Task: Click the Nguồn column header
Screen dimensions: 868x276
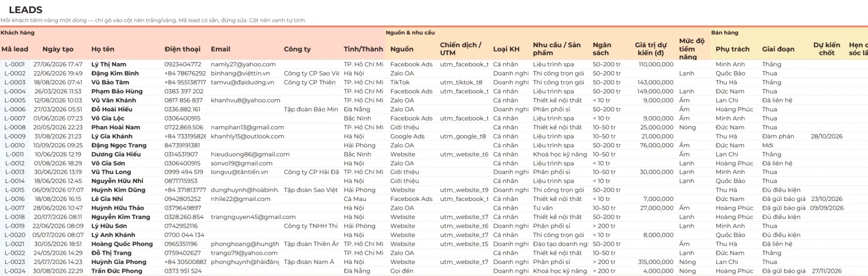Action: point(401,49)
